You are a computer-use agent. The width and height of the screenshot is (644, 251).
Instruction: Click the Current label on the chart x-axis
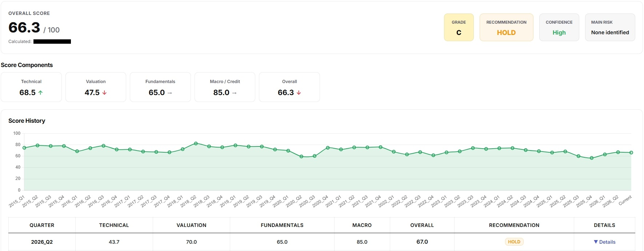tap(625, 200)
